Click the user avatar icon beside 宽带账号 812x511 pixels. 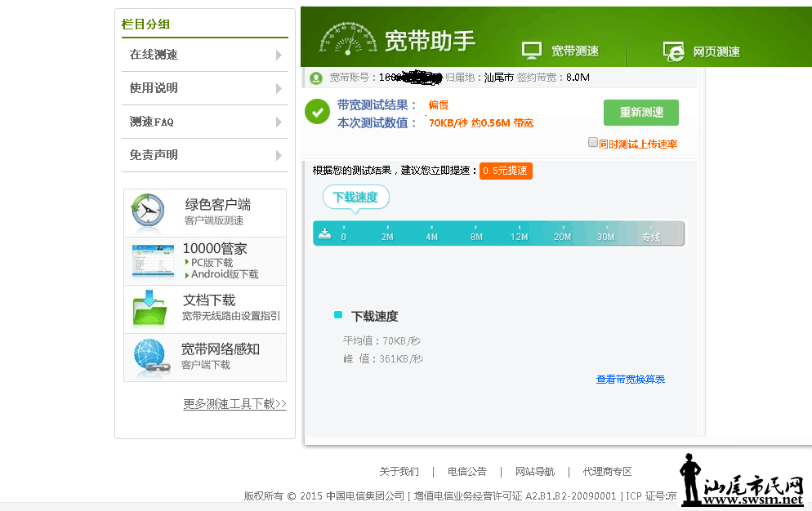316,78
